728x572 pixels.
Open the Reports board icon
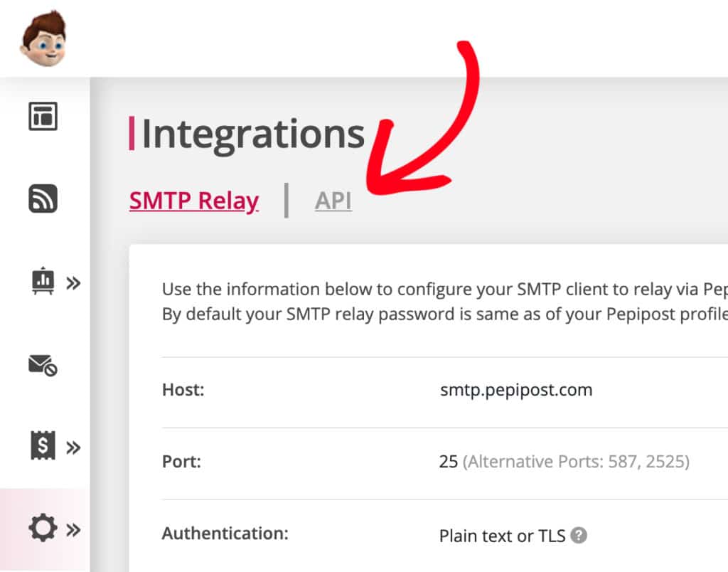click(x=43, y=282)
